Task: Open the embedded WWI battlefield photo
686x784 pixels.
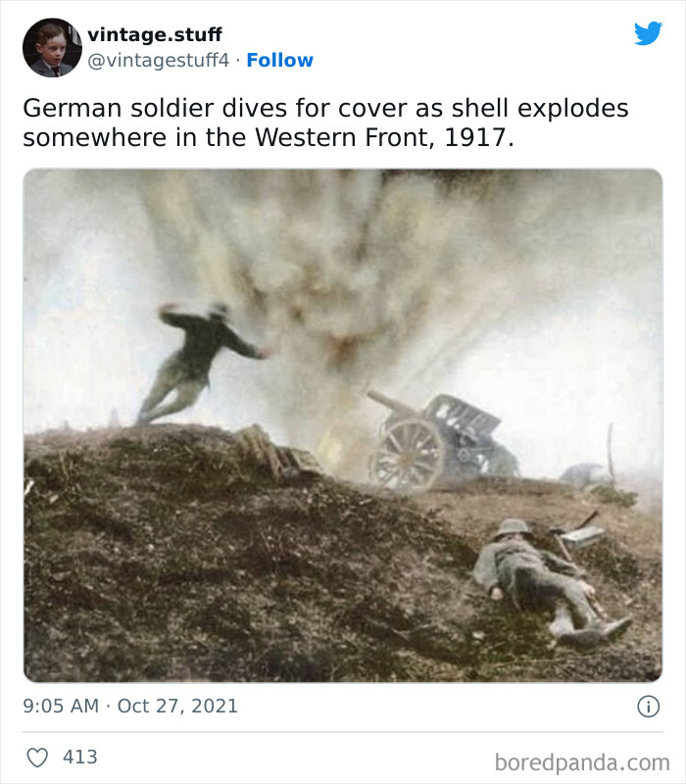Action: click(x=343, y=425)
